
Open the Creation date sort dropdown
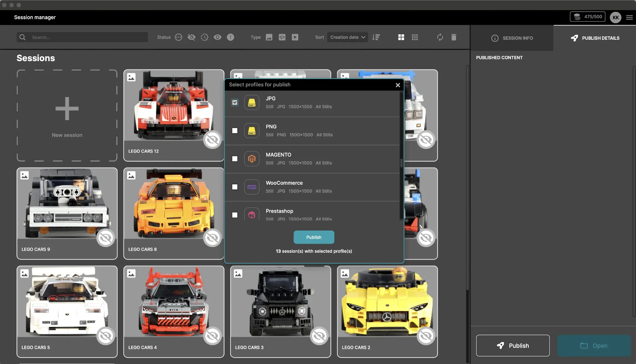[x=347, y=37]
